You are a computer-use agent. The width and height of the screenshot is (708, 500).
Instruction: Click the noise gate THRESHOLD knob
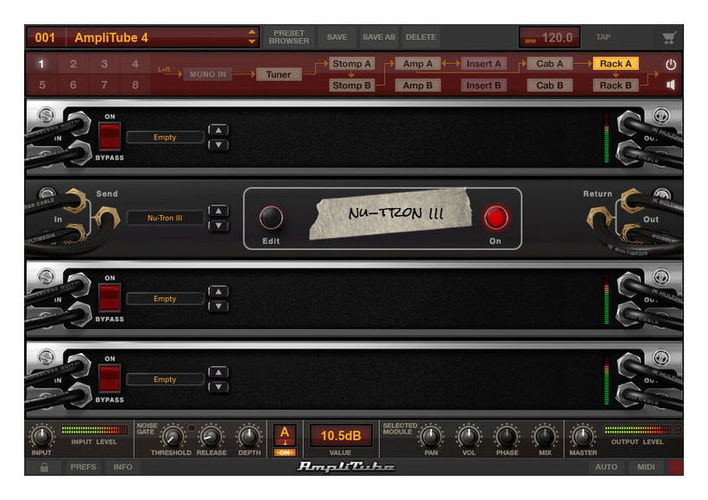pyautogui.click(x=173, y=436)
